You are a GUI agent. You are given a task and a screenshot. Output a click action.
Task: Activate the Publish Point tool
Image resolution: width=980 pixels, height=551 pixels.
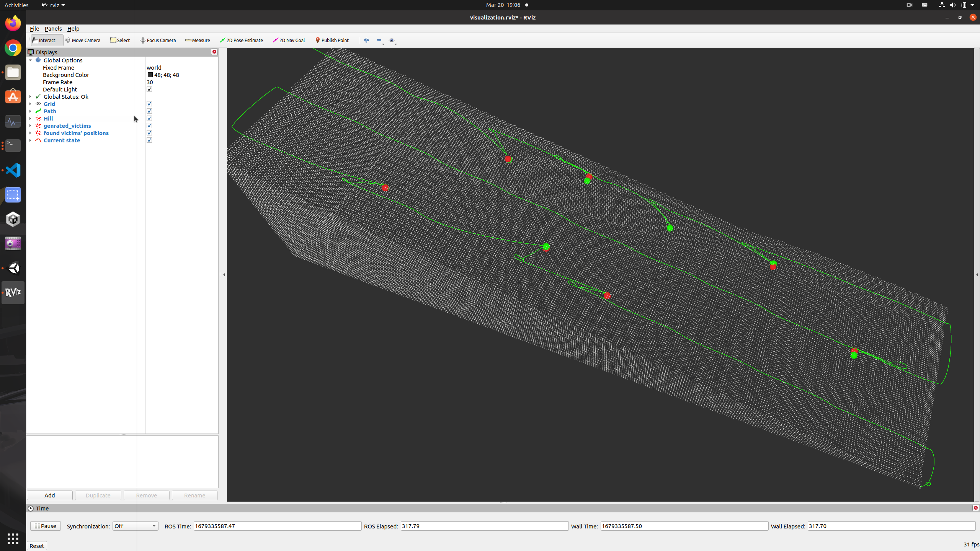pos(332,40)
